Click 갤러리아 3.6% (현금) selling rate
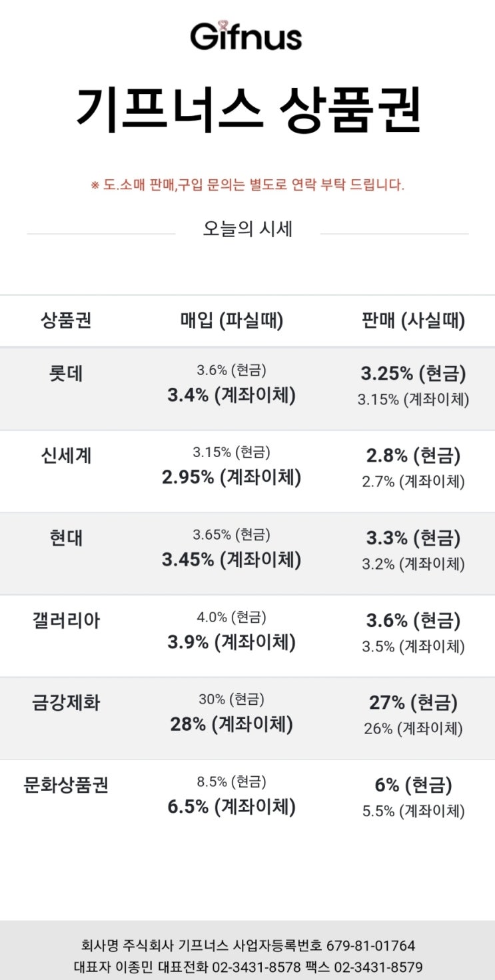Viewport: 495px width, 980px height. pyautogui.click(x=413, y=621)
